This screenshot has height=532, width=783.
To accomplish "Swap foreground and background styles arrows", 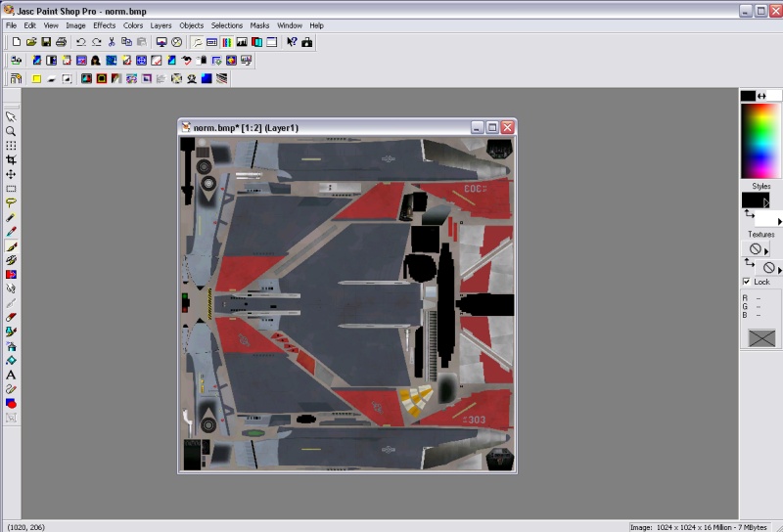I will point(750,213).
